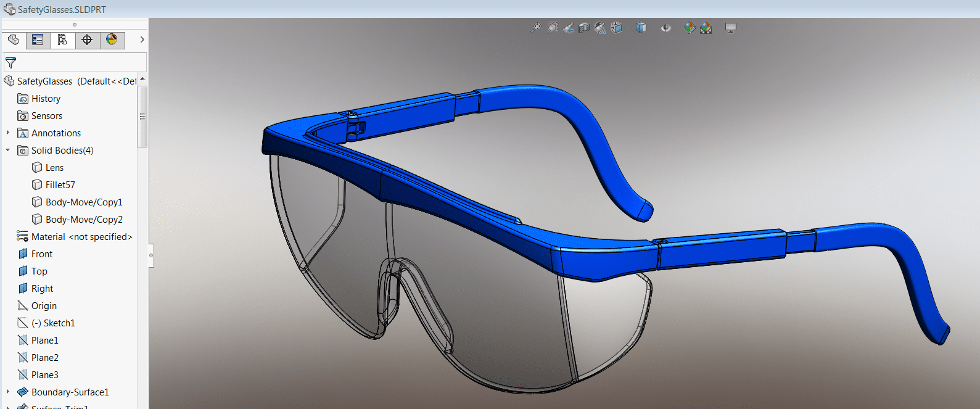The height and width of the screenshot is (409, 980).
Task: Click the Zoom to Fit icon
Action: click(535, 28)
